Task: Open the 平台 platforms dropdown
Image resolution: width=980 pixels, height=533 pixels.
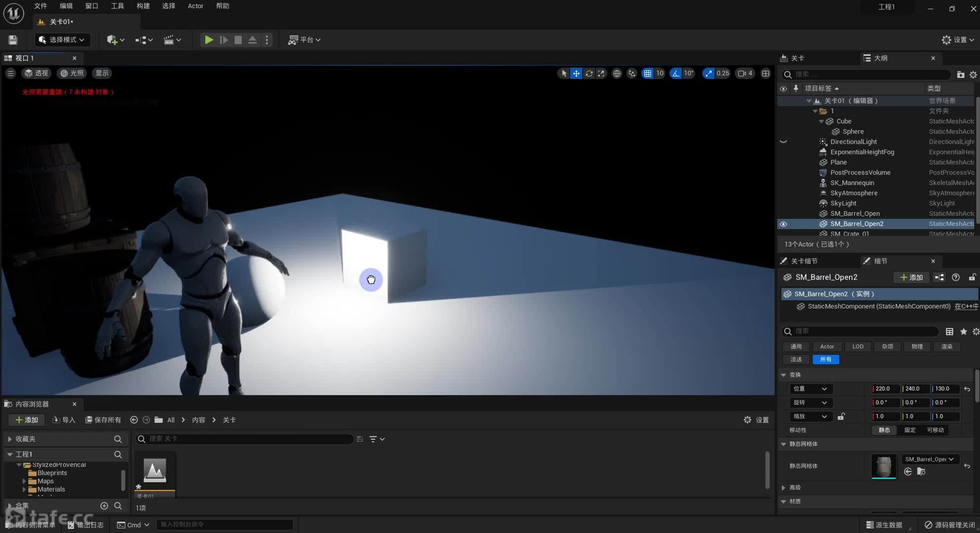Action: click(x=305, y=40)
